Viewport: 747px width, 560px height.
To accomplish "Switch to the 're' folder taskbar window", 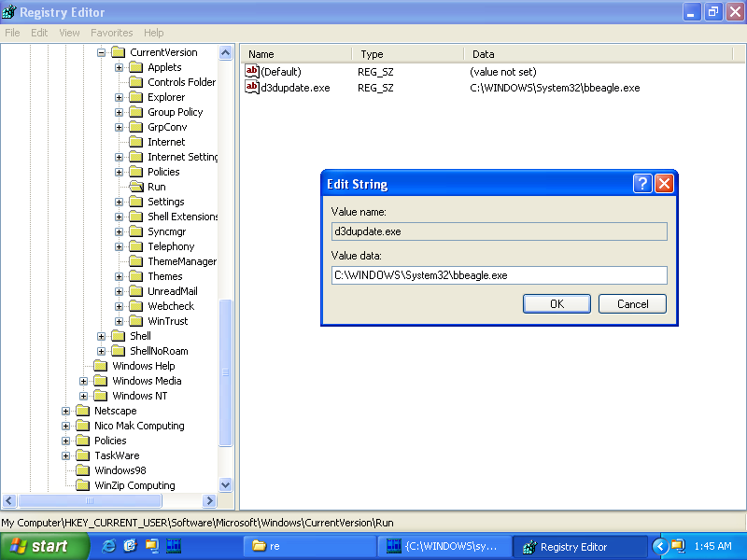I will click(310, 546).
